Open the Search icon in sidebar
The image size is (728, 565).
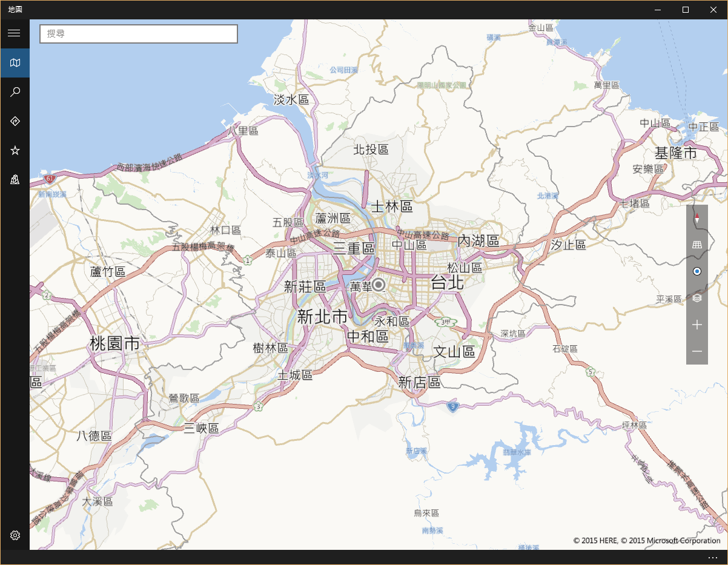pos(15,92)
